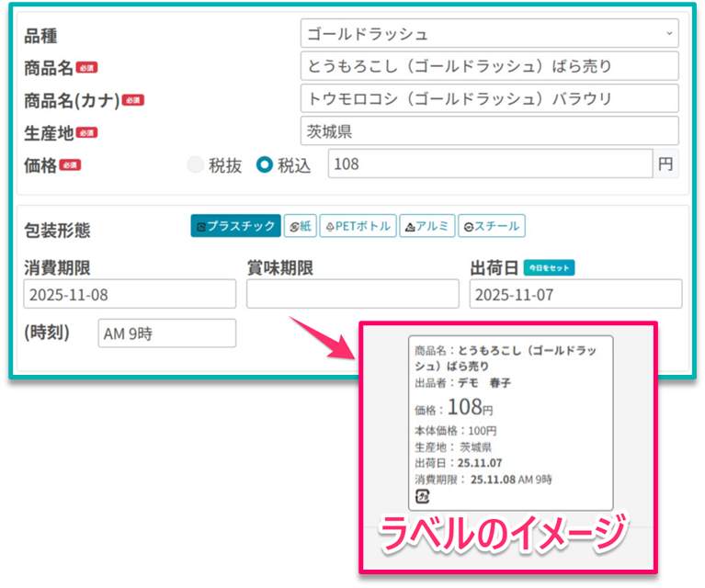Focus the 商品名(カナ) input field
The image size is (705, 588).
[488, 98]
